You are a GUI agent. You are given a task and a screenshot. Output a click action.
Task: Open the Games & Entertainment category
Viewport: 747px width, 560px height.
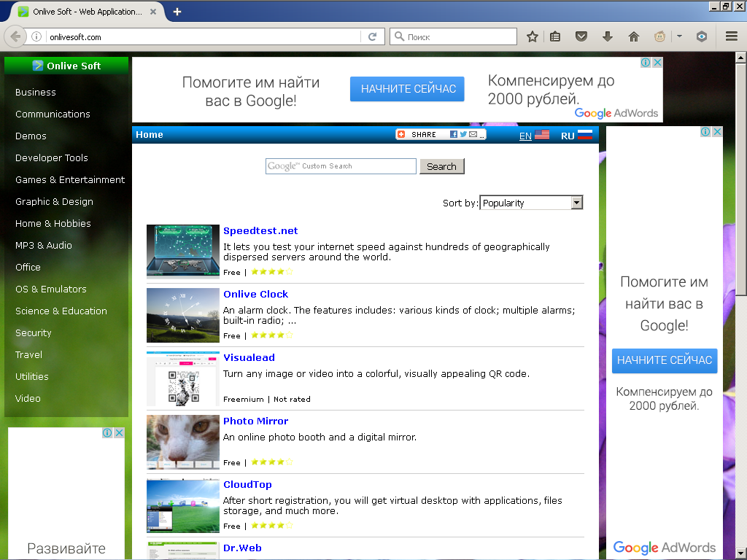pyautogui.click(x=70, y=180)
